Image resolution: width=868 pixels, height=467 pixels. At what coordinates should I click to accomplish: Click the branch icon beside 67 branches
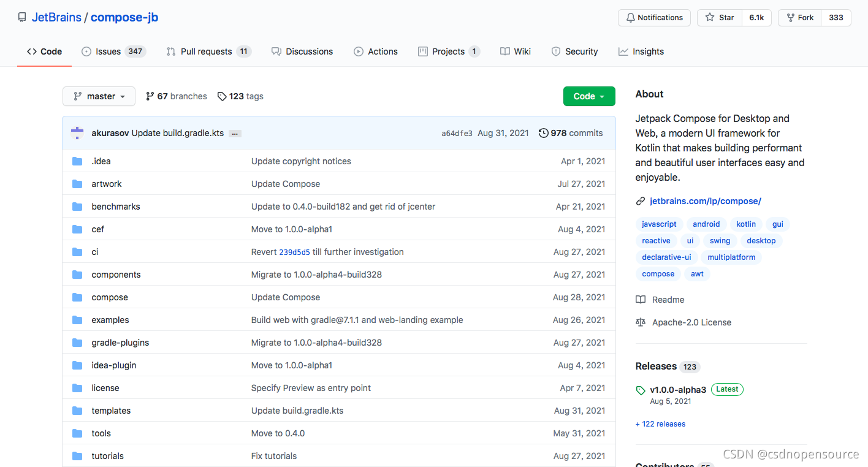pos(150,96)
